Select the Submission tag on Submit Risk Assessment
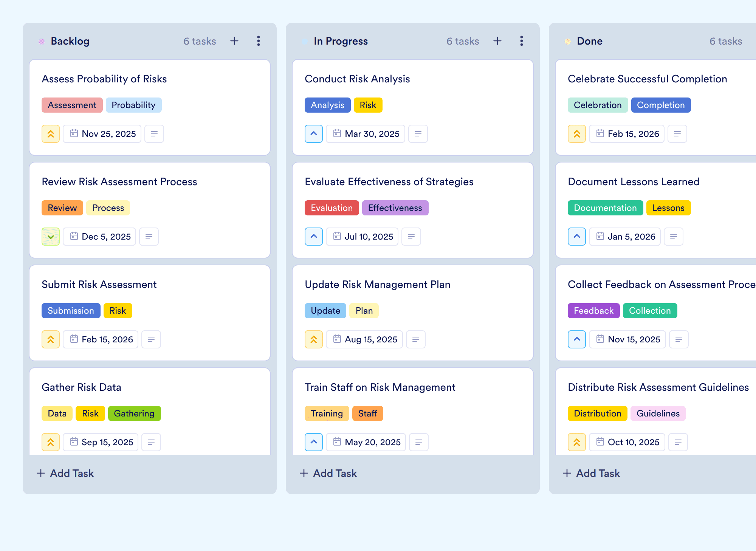 71,311
